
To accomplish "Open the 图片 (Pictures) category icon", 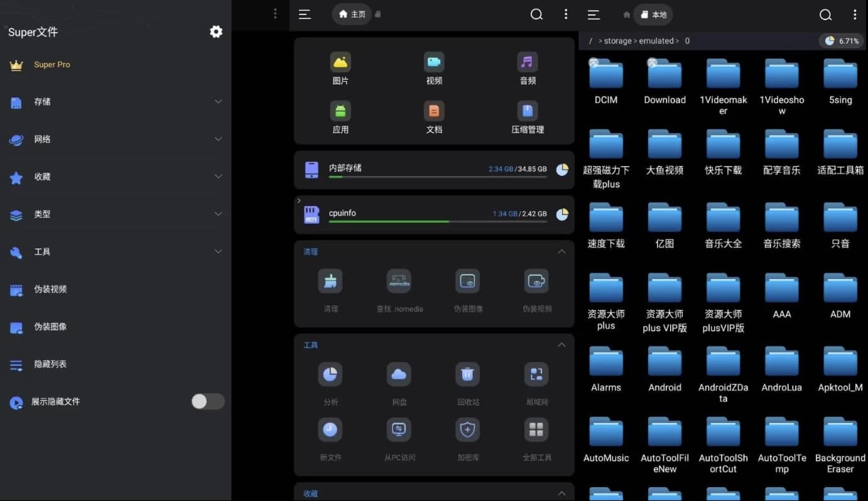I will (x=340, y=62).
